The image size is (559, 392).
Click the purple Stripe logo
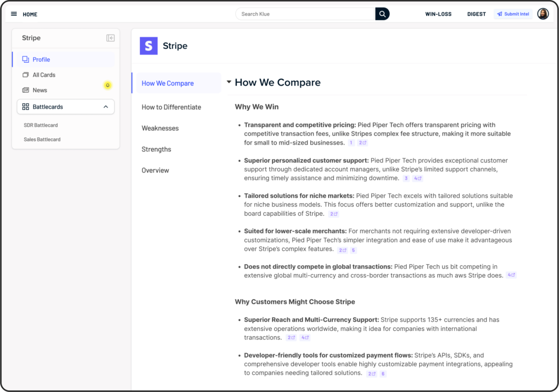(x=148, y=46)
